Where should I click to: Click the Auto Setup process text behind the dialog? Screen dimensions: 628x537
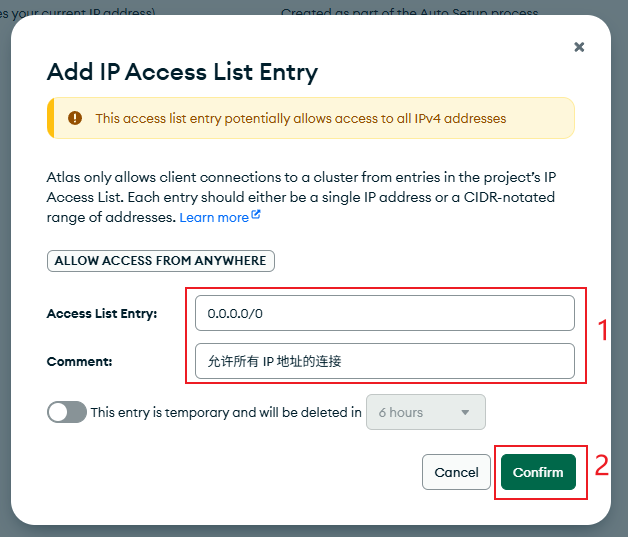tap(410, 13)
